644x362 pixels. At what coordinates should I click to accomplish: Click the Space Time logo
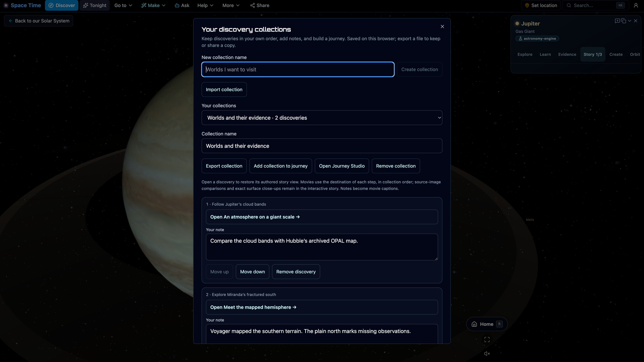pyautogui.click(x=22, y=5)
